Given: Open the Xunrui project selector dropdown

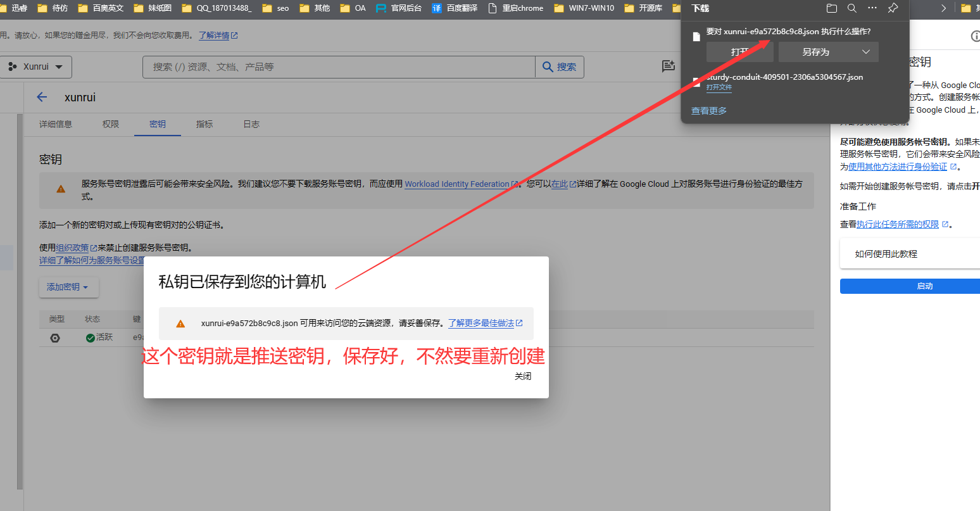Looking at the screenshot, I should [36, 66].
